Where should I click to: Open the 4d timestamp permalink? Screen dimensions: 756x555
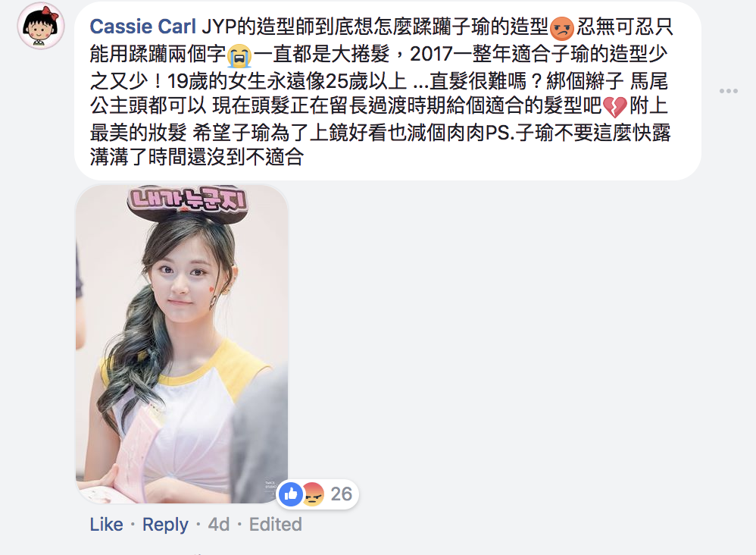click(x=218, y=524)
